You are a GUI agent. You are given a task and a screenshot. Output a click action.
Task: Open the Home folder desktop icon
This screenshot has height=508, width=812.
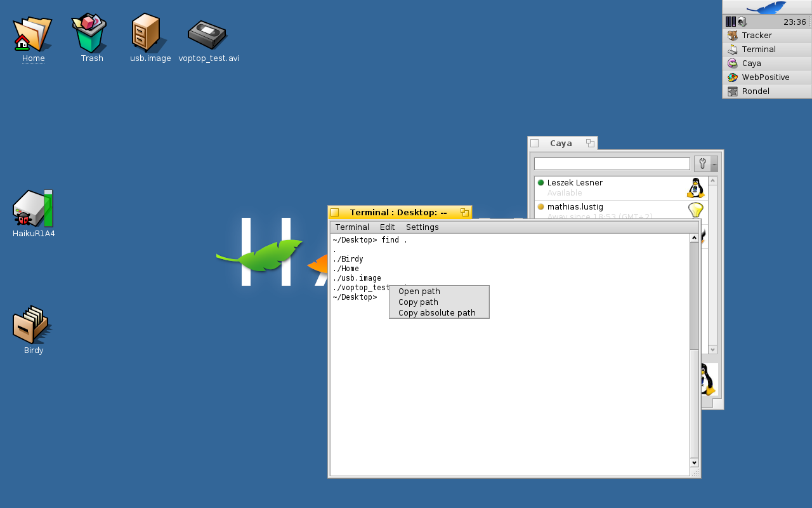click(x=32, y=35)
